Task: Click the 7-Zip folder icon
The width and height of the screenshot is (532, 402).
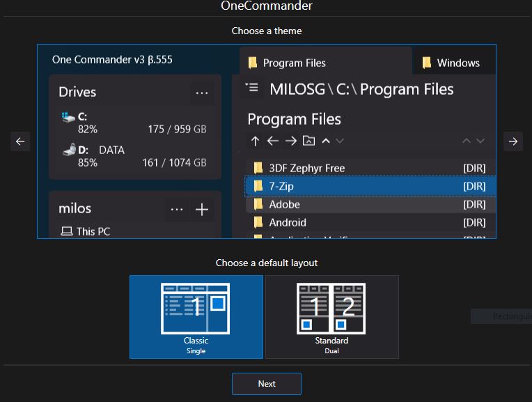Action: (x=258, y=186)
